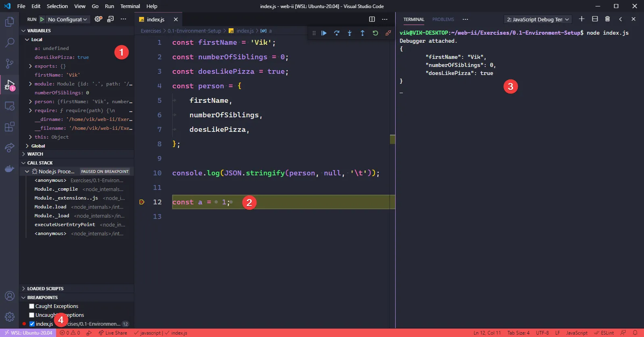Screen dimensions: 644x337
Task: Split the editor right
Action: [x=372, y=19]
